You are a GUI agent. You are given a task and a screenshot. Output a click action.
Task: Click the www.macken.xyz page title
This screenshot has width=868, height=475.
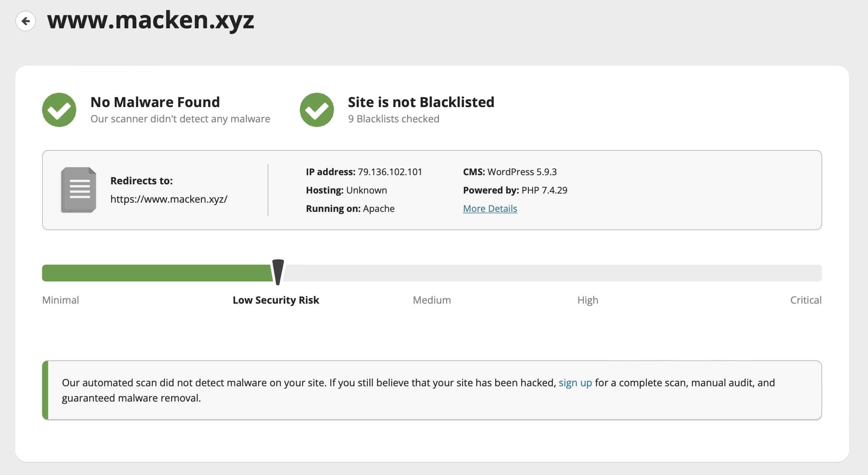coord(151,20)
